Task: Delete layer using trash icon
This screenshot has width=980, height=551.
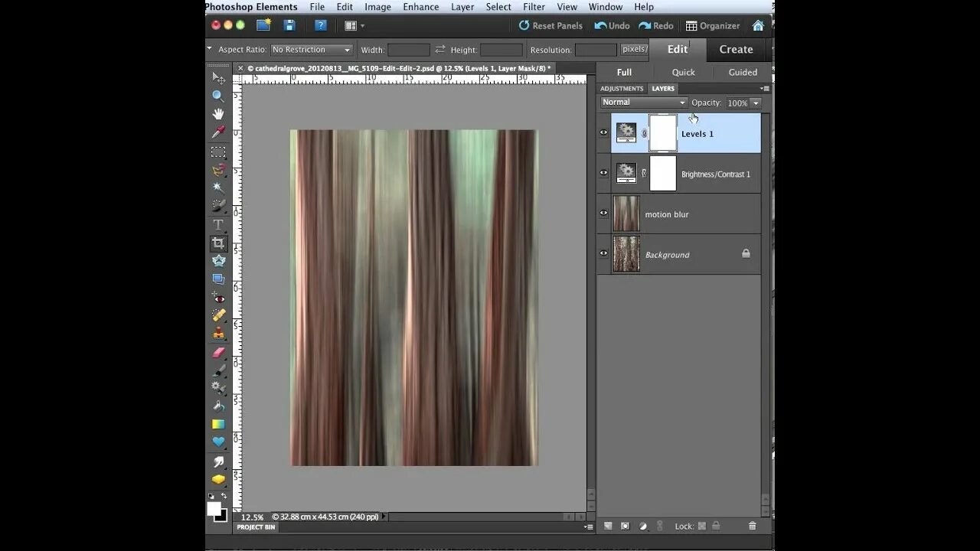Action: [x=752, y=526]
